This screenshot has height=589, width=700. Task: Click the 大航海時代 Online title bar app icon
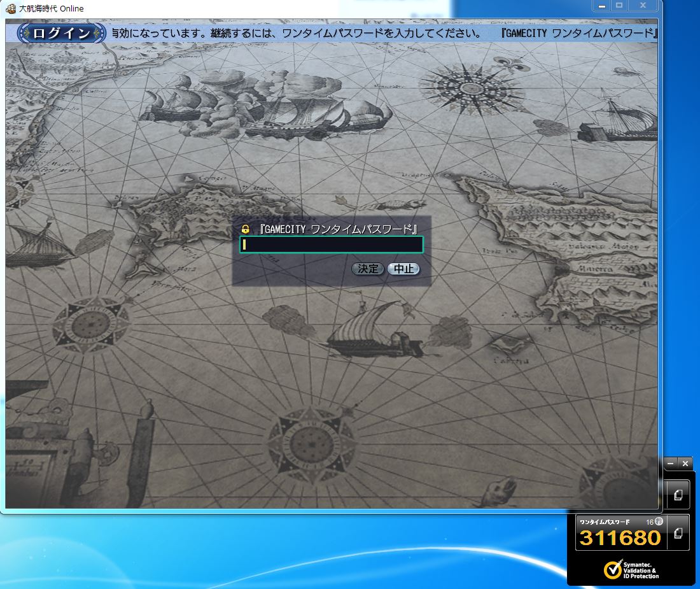click(11, 8)
